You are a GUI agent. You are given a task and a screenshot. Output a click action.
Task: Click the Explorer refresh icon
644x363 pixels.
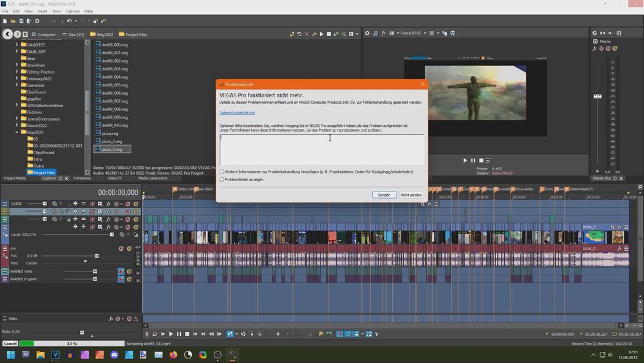pos(299,34)
